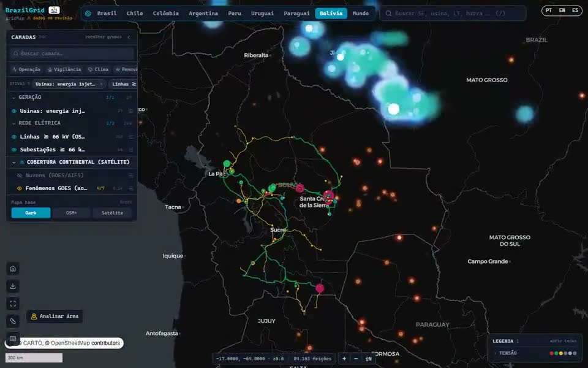
Task: Click recolher grupos link
Action: (x=104, y=37)
